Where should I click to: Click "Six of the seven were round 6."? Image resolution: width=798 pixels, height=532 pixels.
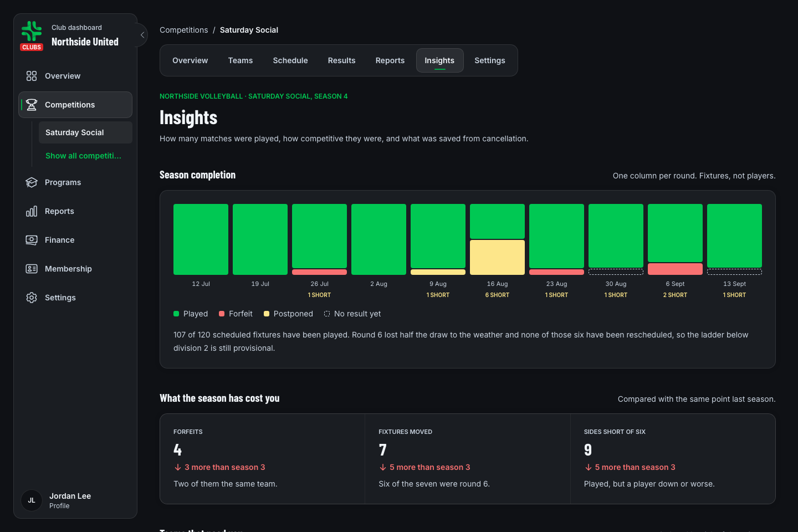(x=434, y=484)
